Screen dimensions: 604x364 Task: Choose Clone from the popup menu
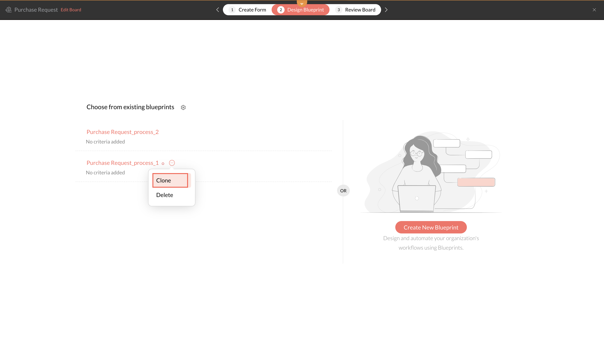click(170, 180)
